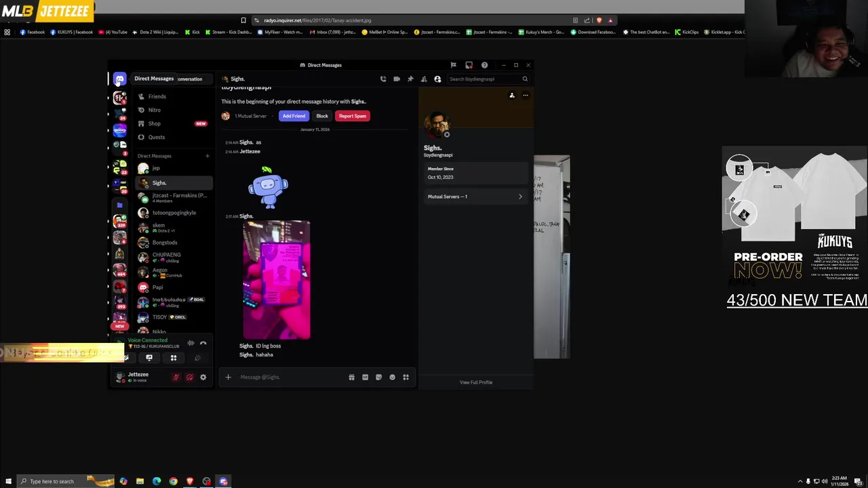Toggle headphone deafen button
Viewport: 868px width, 488px height.
point(189,378)
